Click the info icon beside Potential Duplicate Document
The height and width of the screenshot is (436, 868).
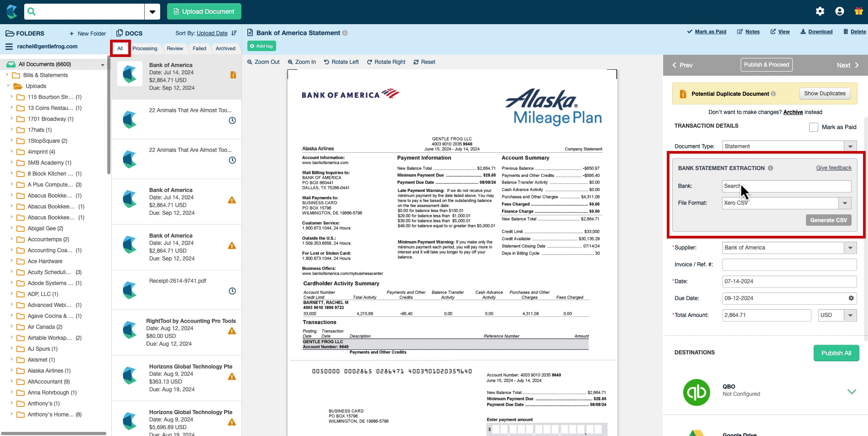pos(773,94)
